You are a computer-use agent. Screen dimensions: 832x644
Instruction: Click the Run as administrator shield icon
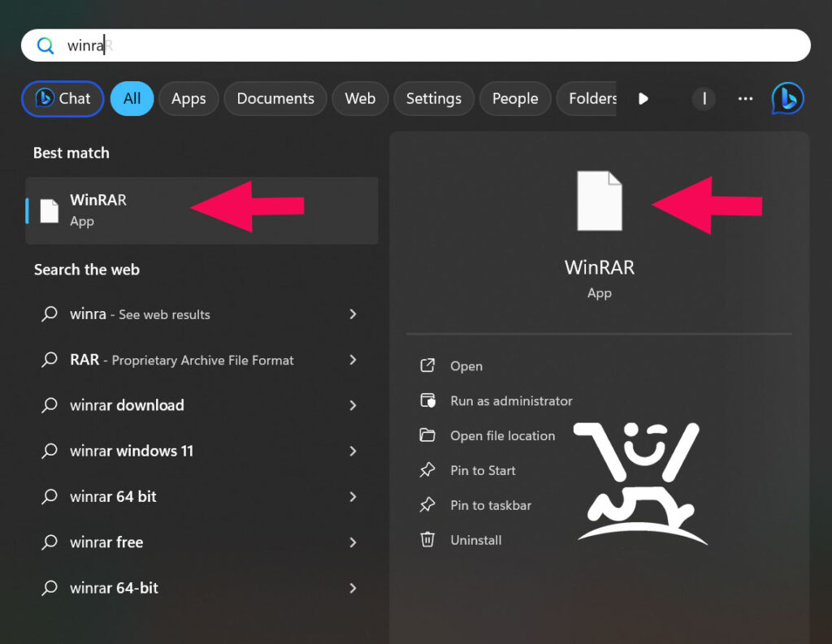pyautogui.click(x=427, y=400)
